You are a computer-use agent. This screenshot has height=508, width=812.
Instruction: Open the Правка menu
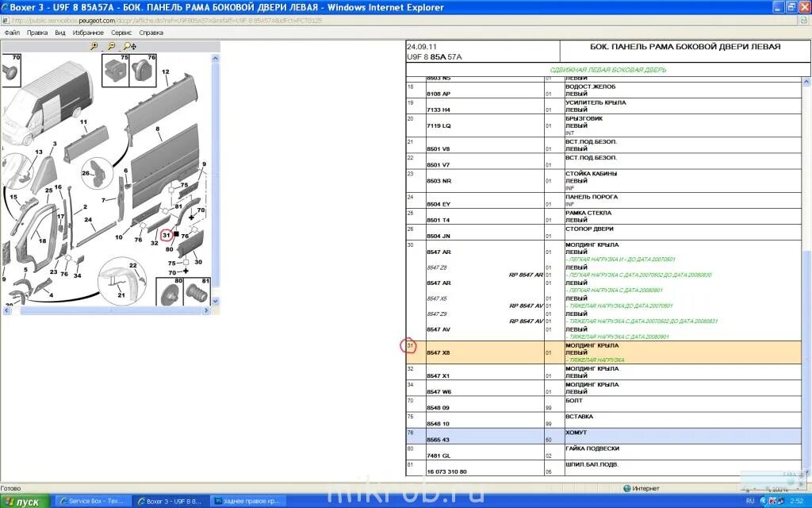pyautogui.click(x=37, y=33)
